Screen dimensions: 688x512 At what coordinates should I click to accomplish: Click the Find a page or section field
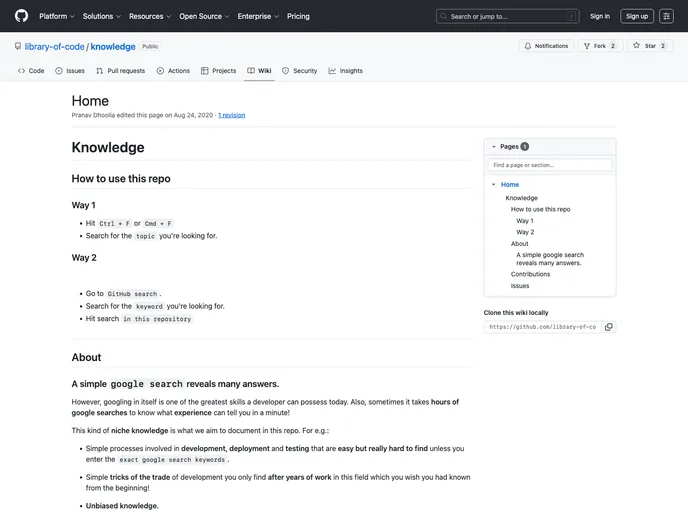(549, 165)
